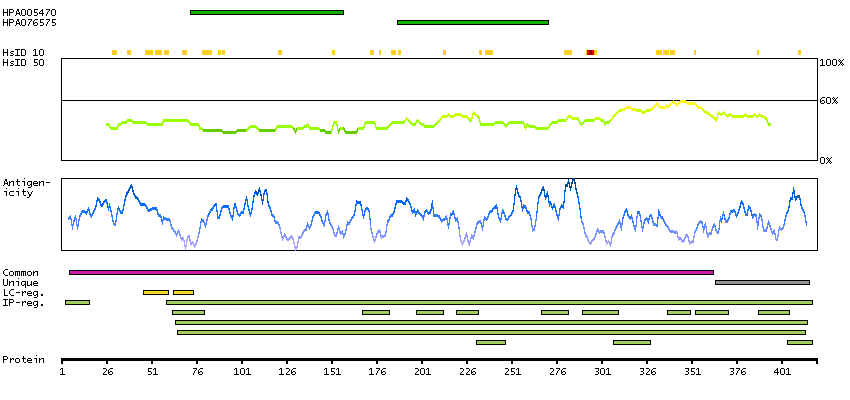Screen dimensions: 850x400
Task: Click the Antigenicity plot label
Action: tap(22, 187)
